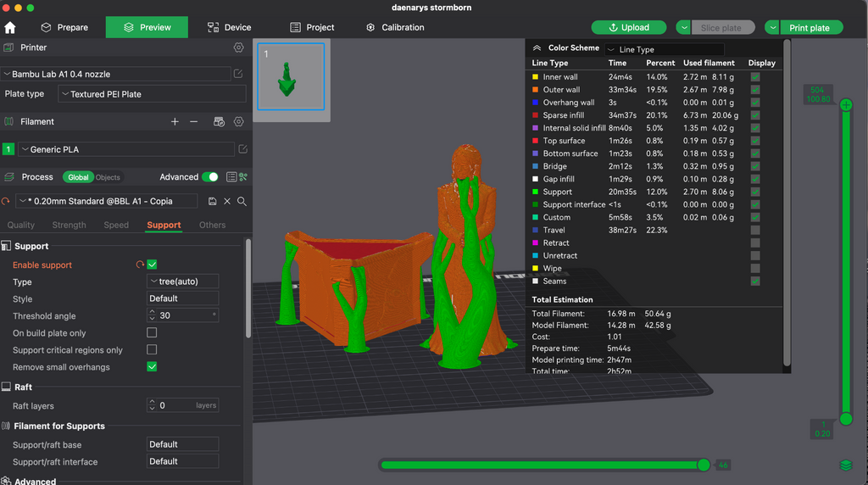Enable Travel line display checkbox

[755, 231]
